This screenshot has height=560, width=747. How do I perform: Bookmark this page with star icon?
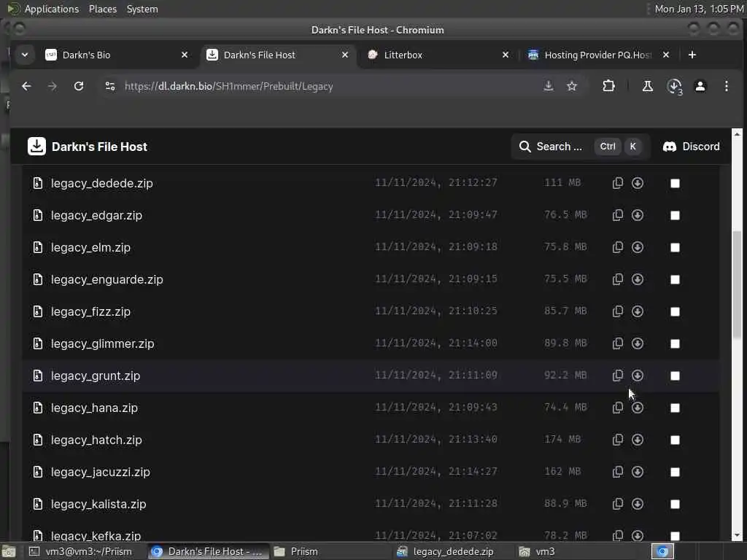572,86
